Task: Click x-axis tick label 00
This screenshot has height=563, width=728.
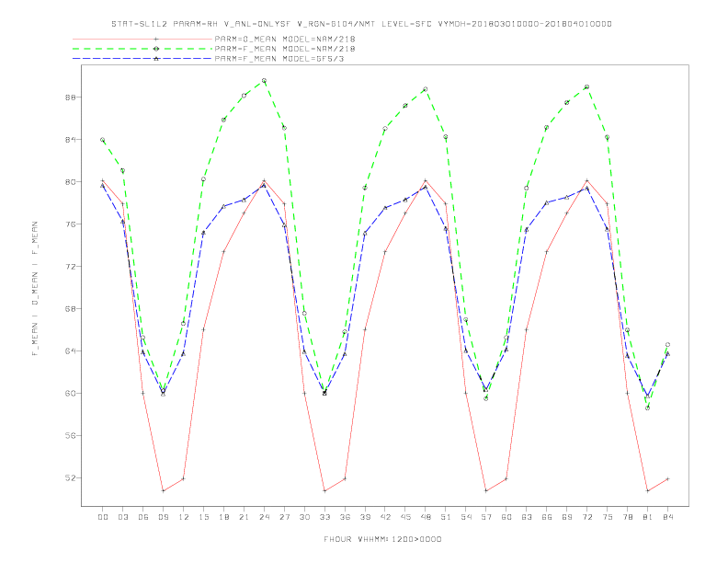Action: [x=103, y=517]
